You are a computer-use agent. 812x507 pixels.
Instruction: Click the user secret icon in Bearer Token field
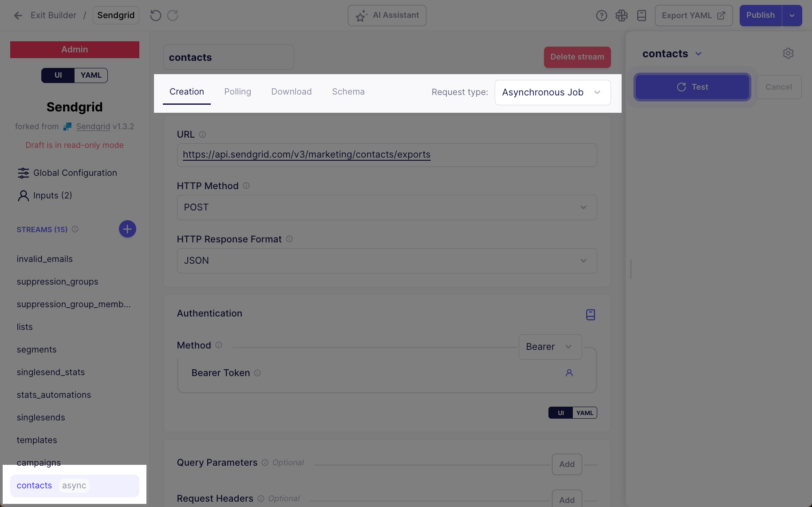[x=569, y=373]
